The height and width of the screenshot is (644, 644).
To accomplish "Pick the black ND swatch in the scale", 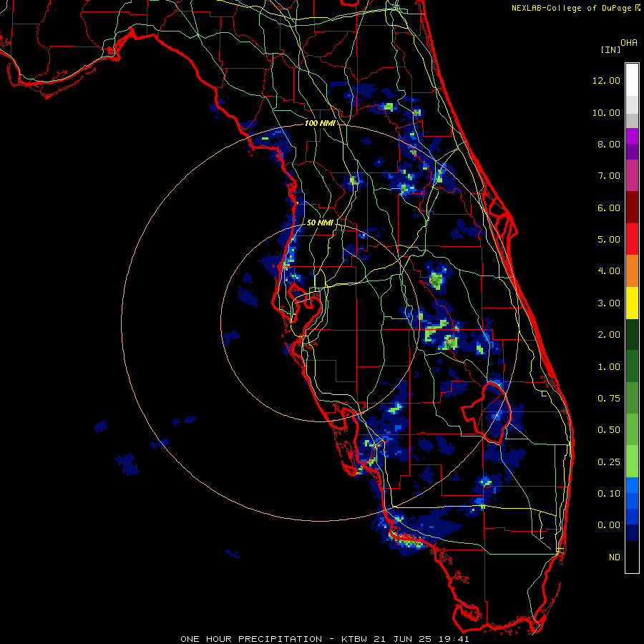I will pyautogui.click(x=632, y=557).
